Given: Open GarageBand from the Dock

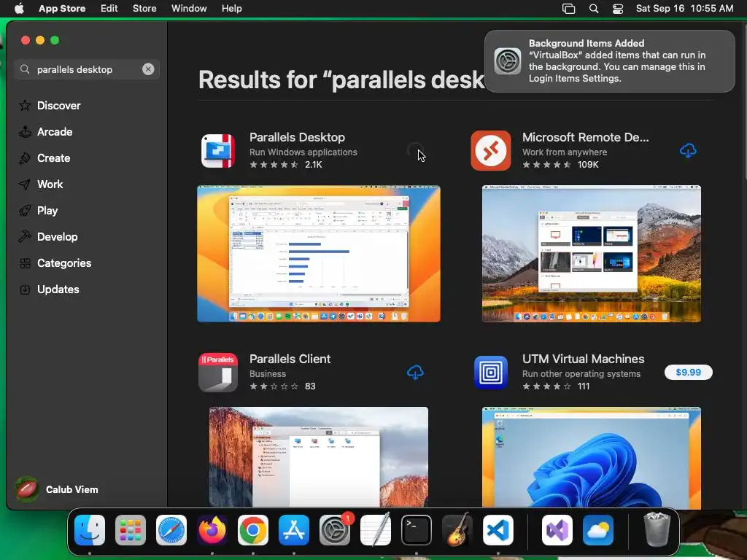Looking at the screenshot, I should (x=457, y=530).
